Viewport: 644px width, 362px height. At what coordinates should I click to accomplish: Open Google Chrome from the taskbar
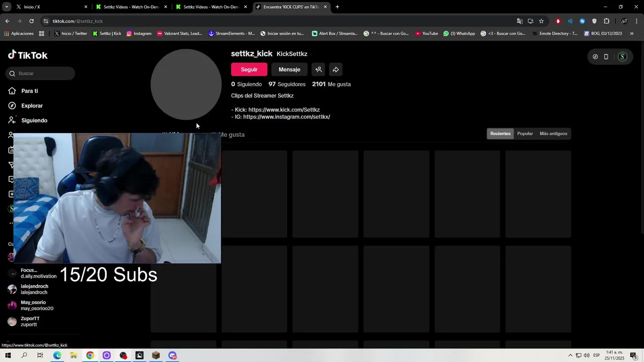[x=90, y=355]
